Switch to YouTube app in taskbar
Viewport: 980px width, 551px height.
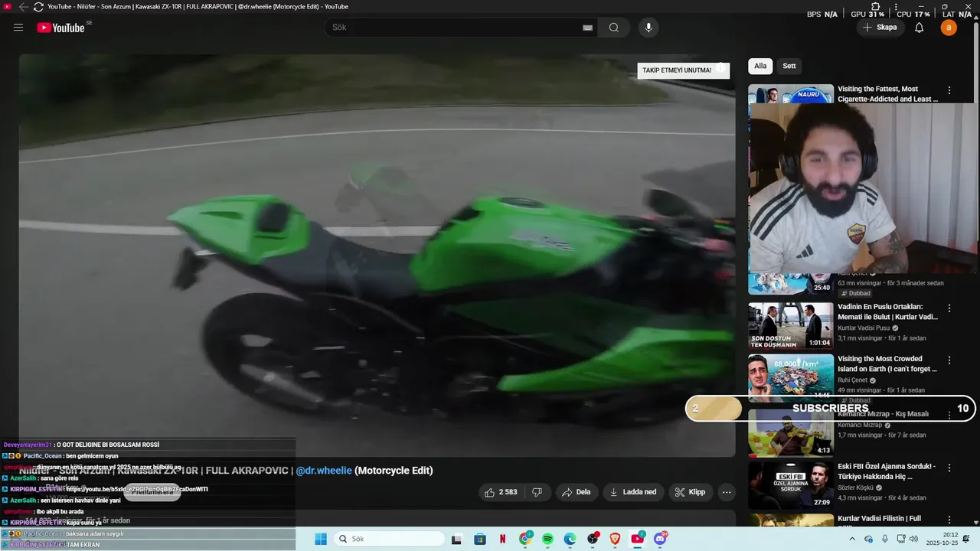tap(638, 539)
